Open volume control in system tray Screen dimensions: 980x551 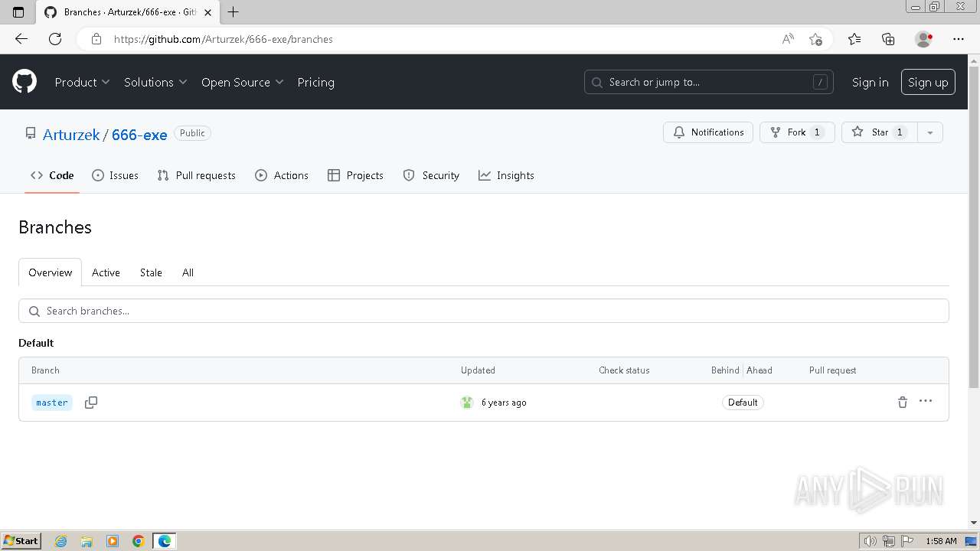coord(870,541)
